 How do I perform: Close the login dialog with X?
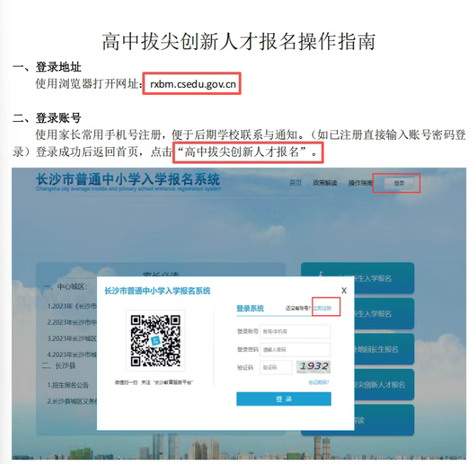click(344, 290)
